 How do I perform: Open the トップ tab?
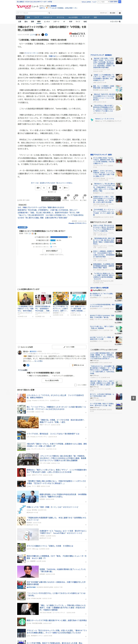20,17
